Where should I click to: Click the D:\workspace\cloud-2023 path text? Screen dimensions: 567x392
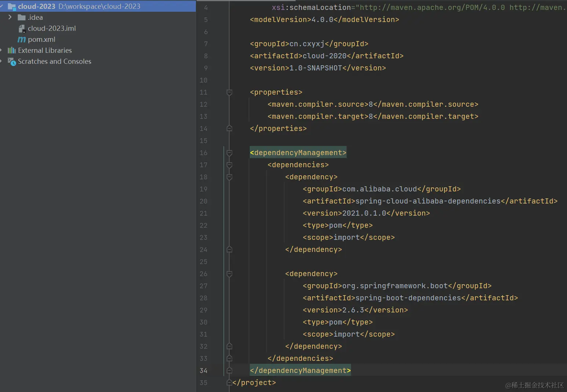click(99, 6)
